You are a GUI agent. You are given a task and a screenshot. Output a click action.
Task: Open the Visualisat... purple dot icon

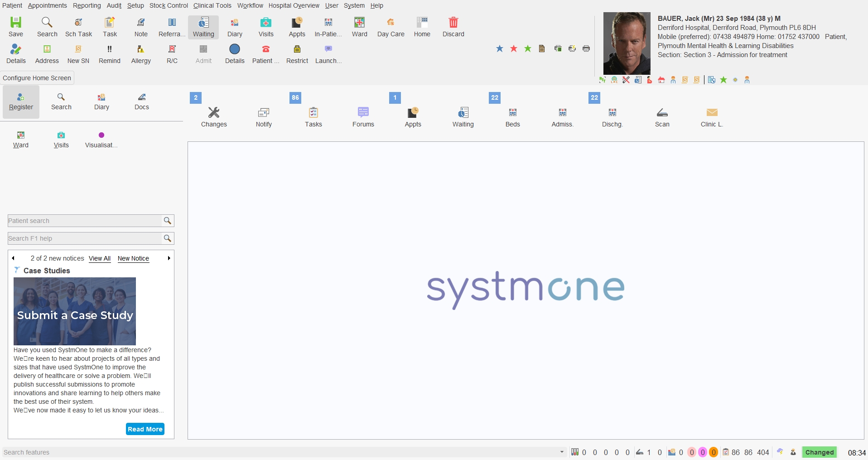click(x=101, y=140)
